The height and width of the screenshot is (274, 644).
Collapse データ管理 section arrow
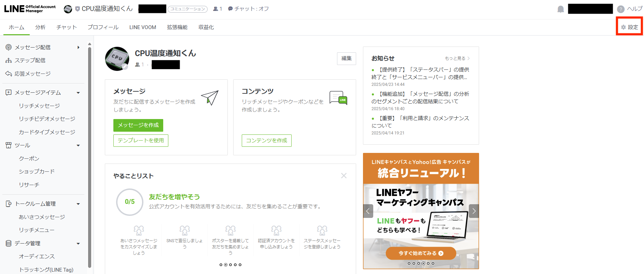pyautogui.click(x=78, y=244)
